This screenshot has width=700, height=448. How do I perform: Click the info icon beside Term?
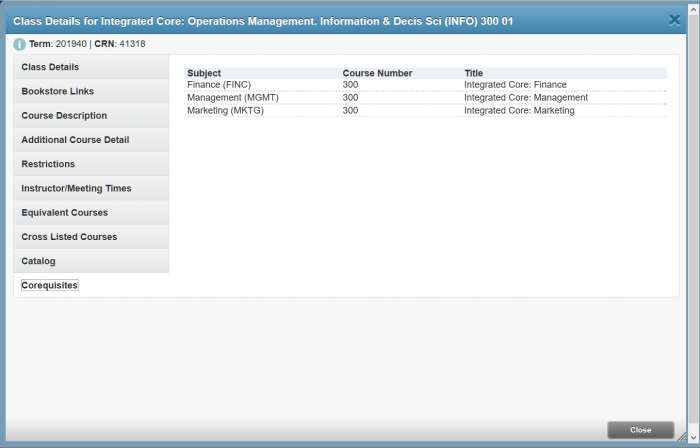click(x=20, y=44)
